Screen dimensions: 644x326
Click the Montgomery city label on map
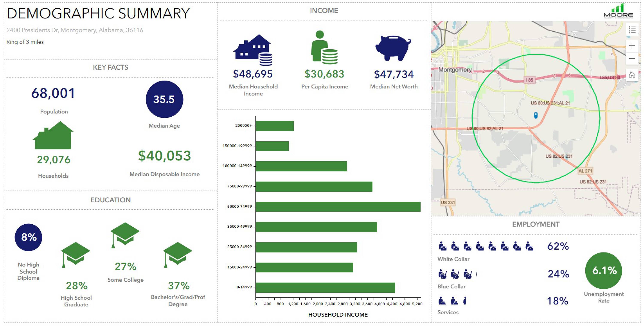coord(455,70)
